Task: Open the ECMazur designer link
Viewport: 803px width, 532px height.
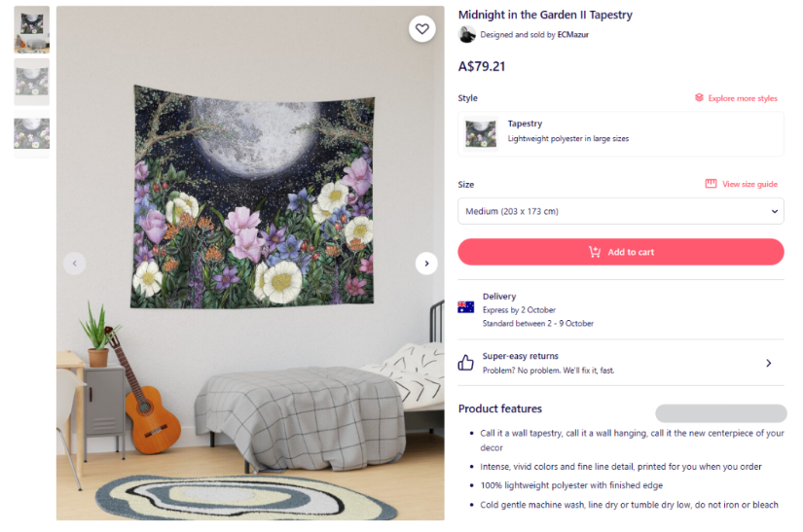Action: [572, 35]
